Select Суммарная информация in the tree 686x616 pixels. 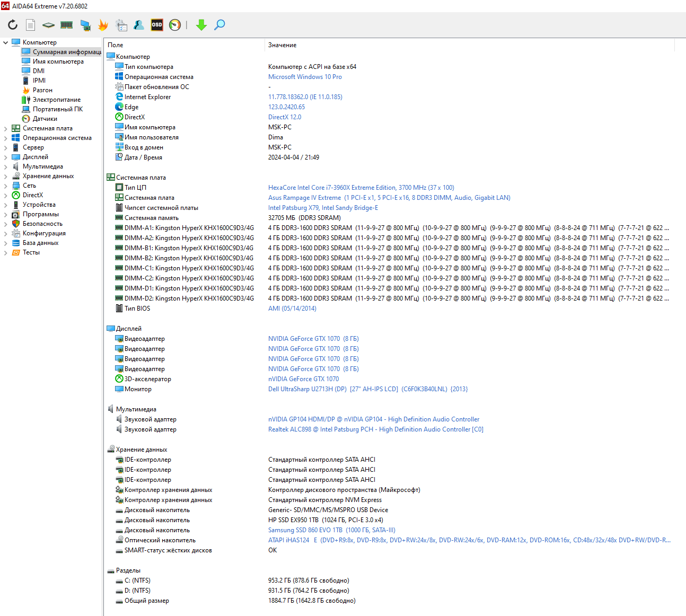61,52
